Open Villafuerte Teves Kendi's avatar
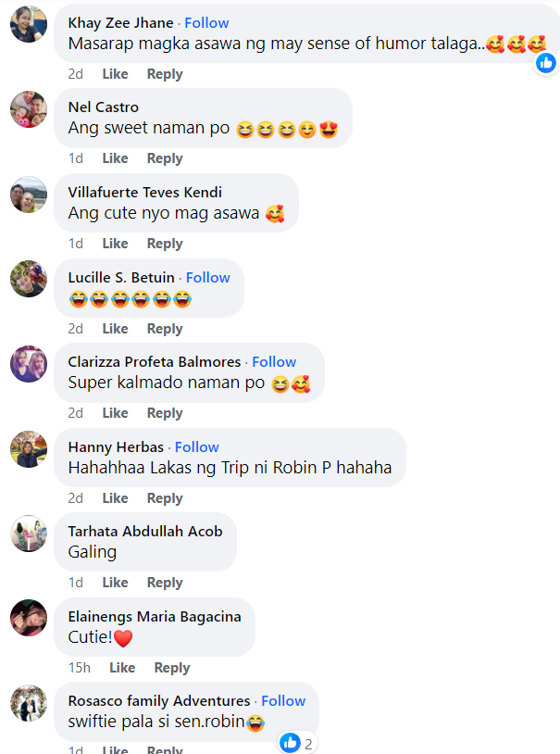 pyautogui.click(x=29, y=195)
